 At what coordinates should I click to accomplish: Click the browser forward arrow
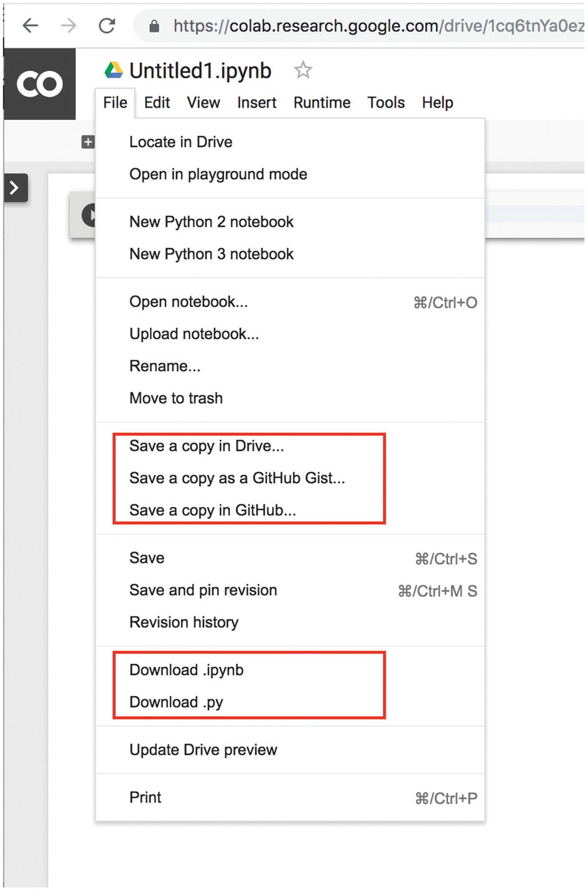coord(68,26)
